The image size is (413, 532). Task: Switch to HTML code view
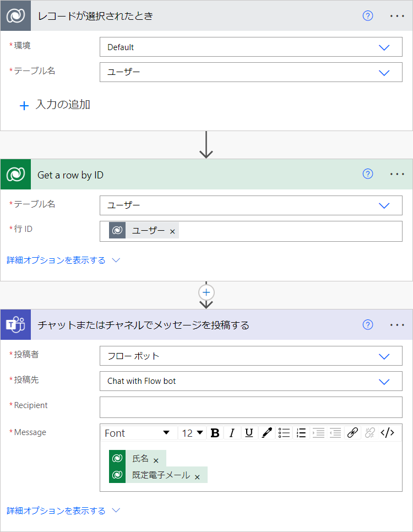point(388,433)
